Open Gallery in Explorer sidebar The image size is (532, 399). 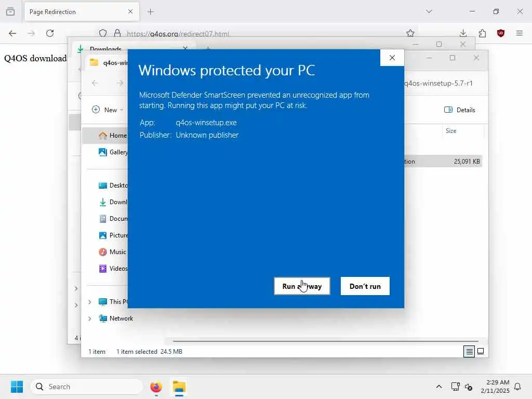(113, 152)
